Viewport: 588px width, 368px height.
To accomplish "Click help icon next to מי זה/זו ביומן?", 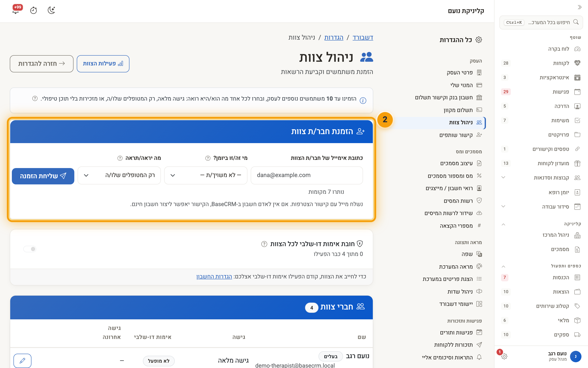I will [208, 158].
